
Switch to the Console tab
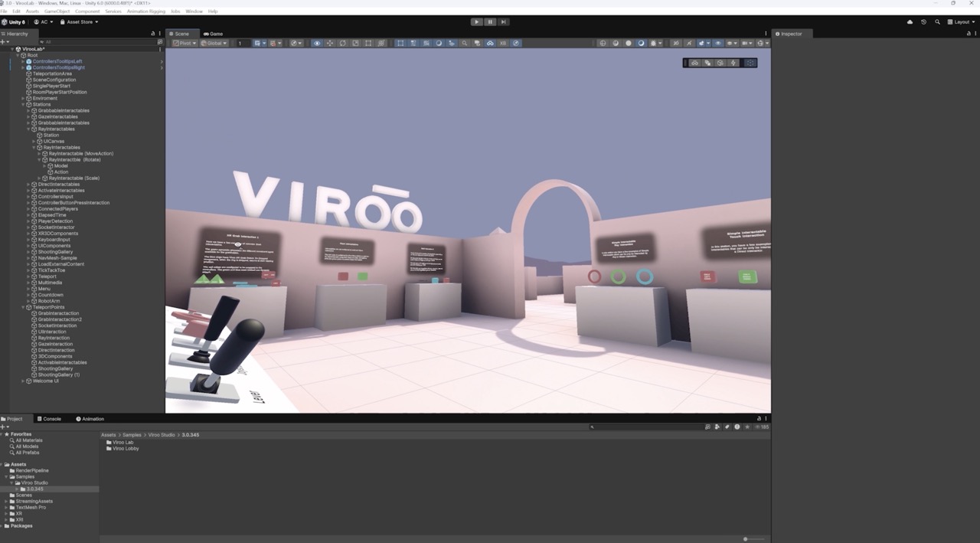point(49,419)
